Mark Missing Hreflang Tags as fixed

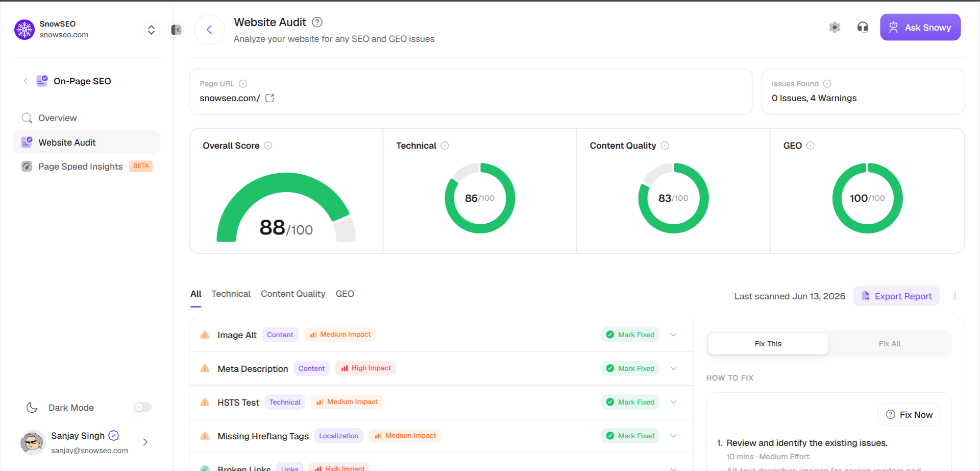[630, 436]
